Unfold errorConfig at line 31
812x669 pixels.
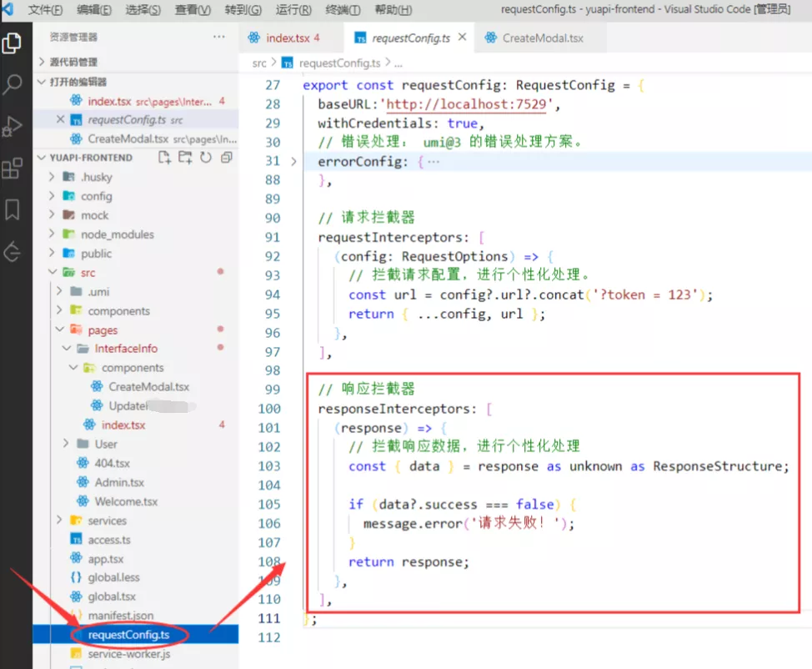[x=293, y=162]
